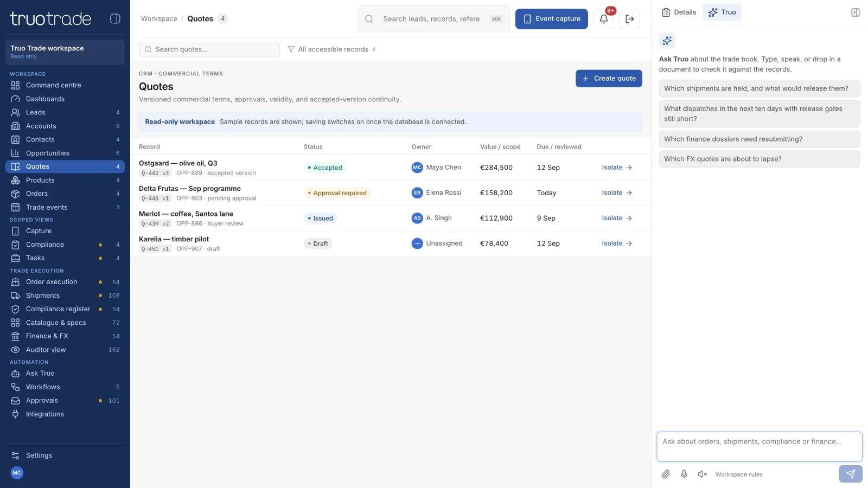Switch to the Details tab
The height and width of the screenshot is (488, 868).
(679, 12)
